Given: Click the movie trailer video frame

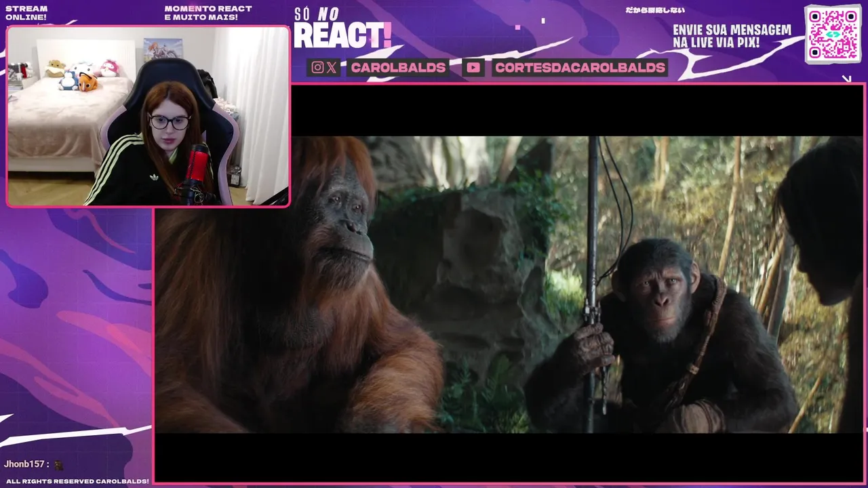Looking at the screenshot, I should coord(509,285).
